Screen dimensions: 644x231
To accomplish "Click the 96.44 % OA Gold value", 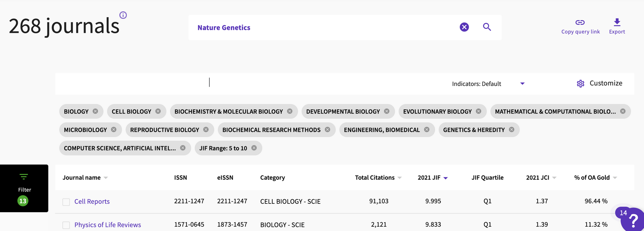I will click(x=596, y=201).
